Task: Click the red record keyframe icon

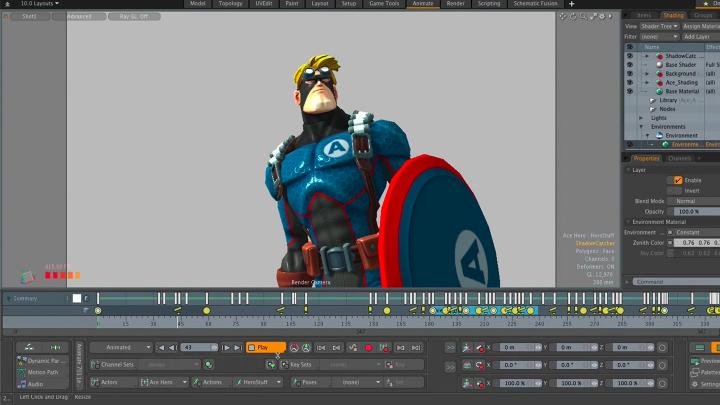Action: pos(369,347)
